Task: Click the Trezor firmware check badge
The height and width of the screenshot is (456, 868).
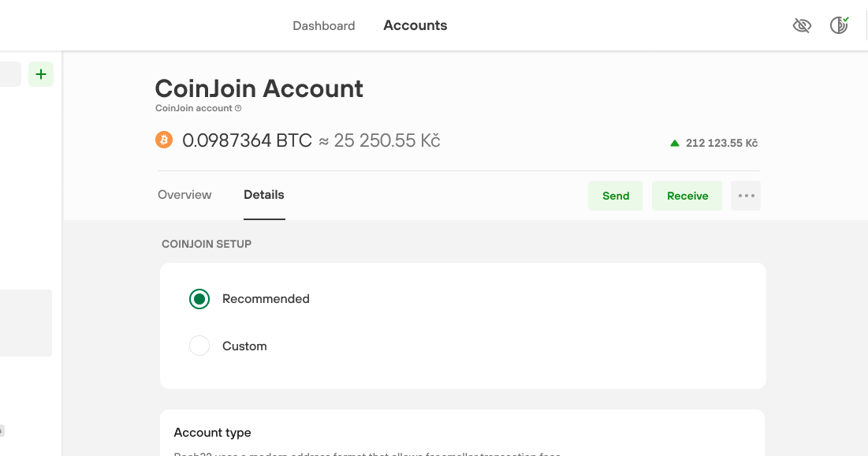Action: pos(845,19)
